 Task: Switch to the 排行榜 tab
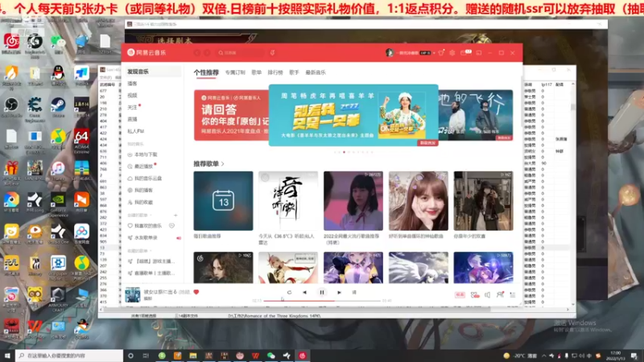pyautogui.click(x=275, y=72)
